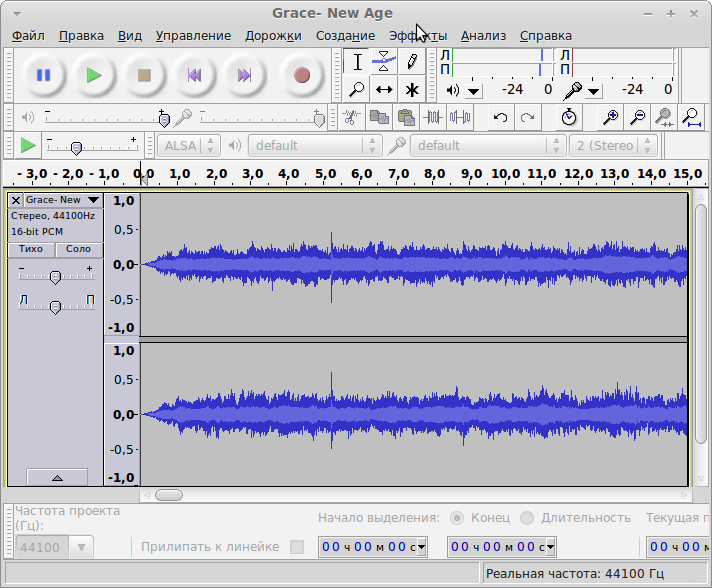Click the Redo arrow

[527, 118]
